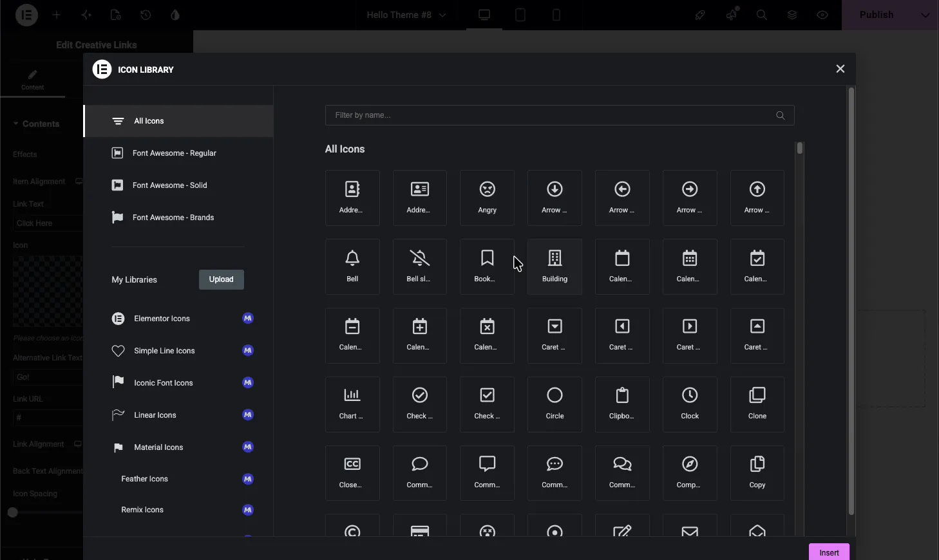Choose the Bell icon tile
939x560 pixels.
(352, 267)
